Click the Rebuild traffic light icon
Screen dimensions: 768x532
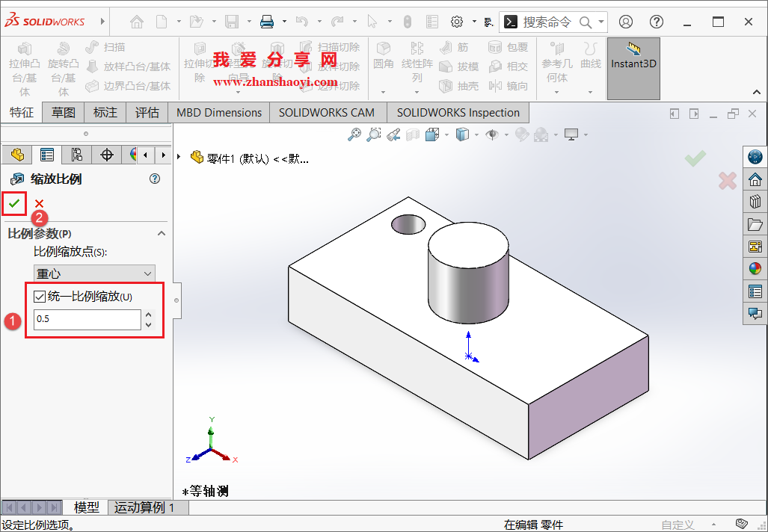coord(407,22)
